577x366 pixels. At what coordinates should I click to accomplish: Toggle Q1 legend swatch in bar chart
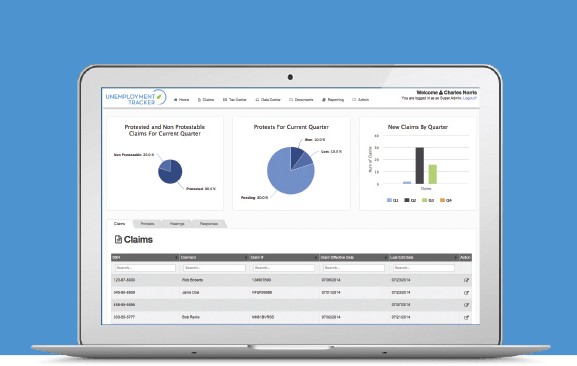pyautogui.click(x=389, y=200)
